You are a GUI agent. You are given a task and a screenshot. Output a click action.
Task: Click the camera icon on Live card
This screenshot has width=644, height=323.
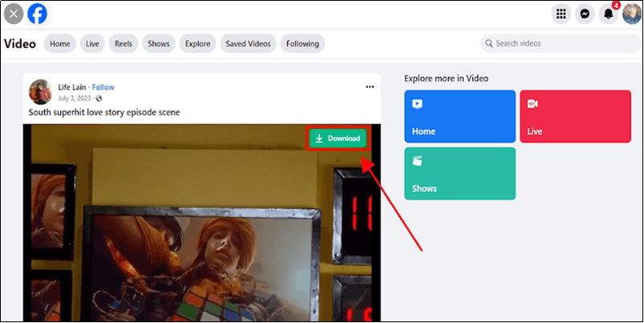pos(533,104)
